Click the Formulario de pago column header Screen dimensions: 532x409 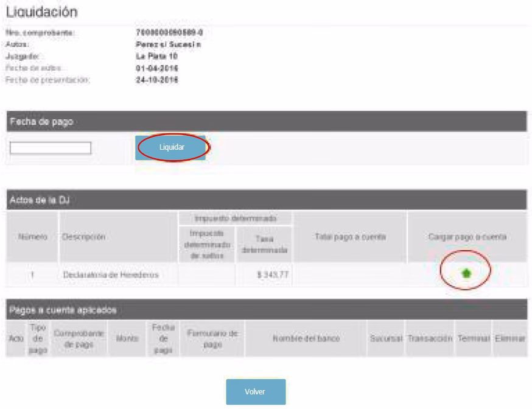click(x=212, y=338)
